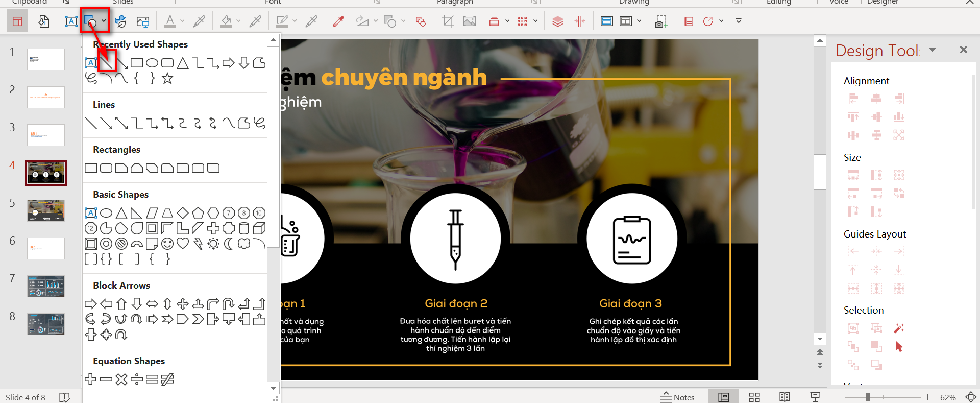Image resolution: width=980 pixels, height=403 pixels.
Task: Choose the lightning bolt basic shape
Action: (x=198, y=244)
